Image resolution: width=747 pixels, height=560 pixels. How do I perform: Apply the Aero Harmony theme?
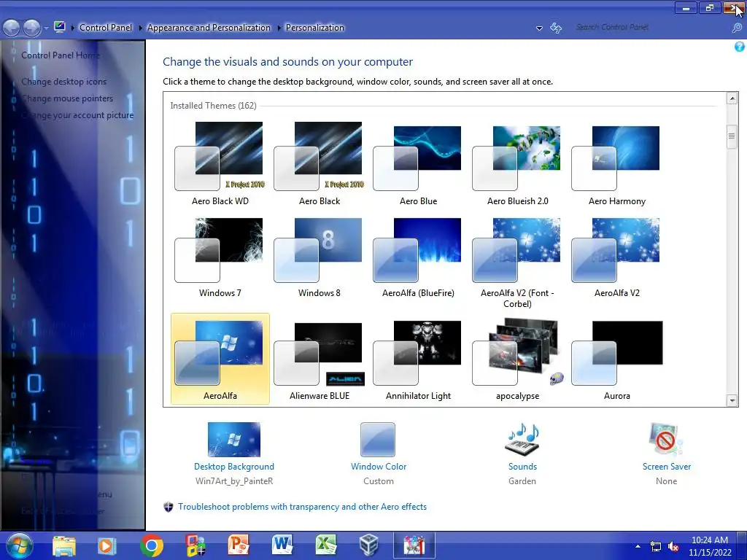[x=616, y=164]
